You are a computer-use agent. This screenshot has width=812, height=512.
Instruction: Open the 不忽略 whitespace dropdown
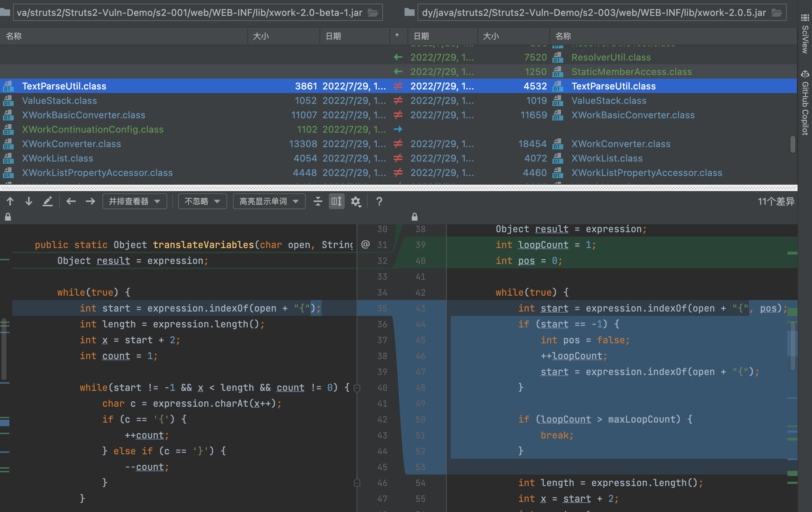point(202,201)
